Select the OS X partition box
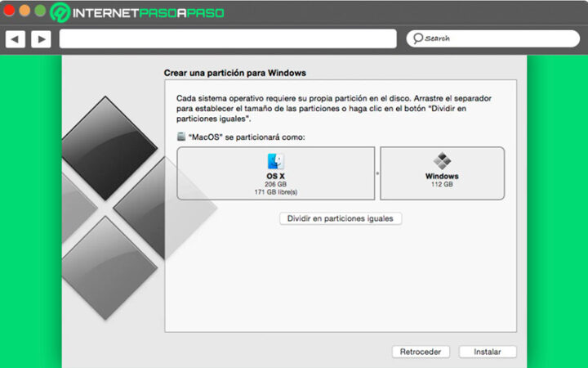The width and height of the screenshot is (588, 368). point(276,173)
